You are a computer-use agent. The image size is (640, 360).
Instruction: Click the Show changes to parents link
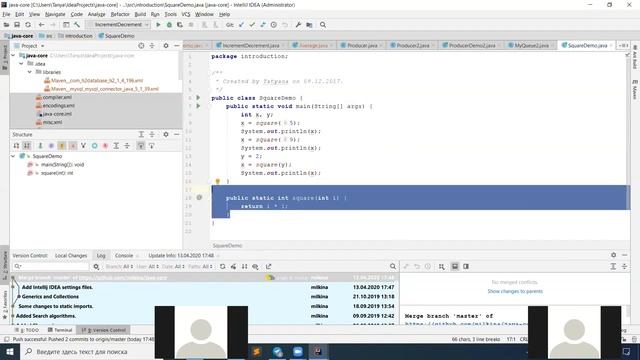point(515,291)
